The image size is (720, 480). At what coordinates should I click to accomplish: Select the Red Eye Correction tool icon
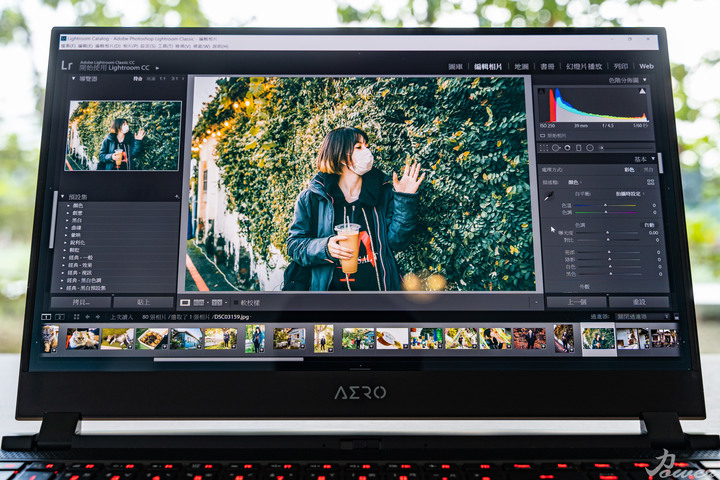click(x=568, y=148)
